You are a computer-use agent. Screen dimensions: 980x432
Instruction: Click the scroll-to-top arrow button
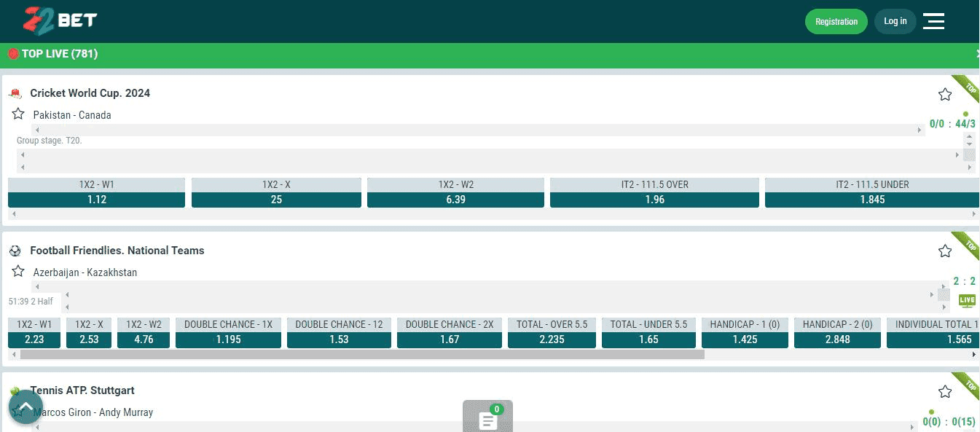(26, 407)
